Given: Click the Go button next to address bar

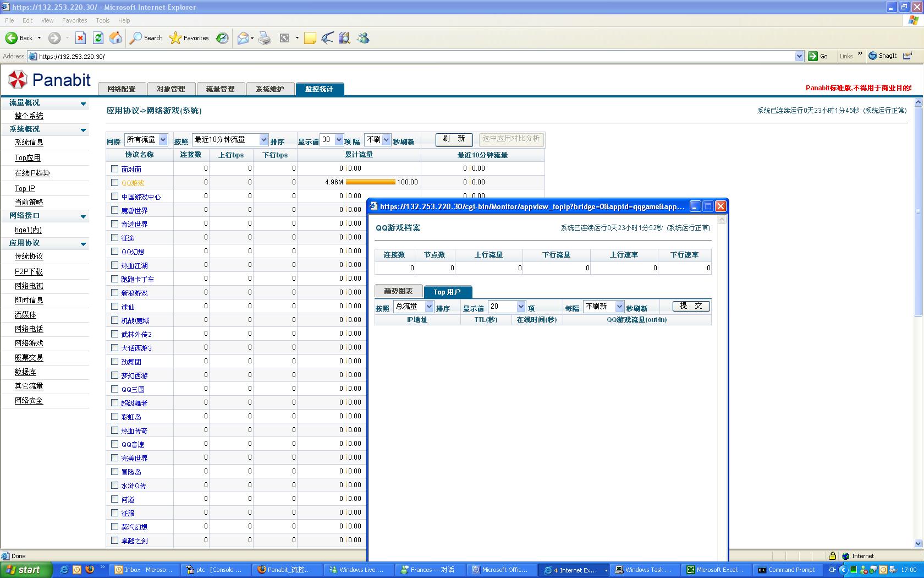Looking at the screenshot, I should (x=818, y=56).
